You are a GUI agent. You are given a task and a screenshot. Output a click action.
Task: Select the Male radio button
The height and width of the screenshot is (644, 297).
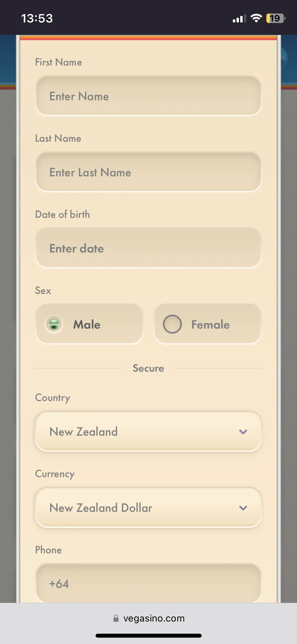[x=54, y=324]
